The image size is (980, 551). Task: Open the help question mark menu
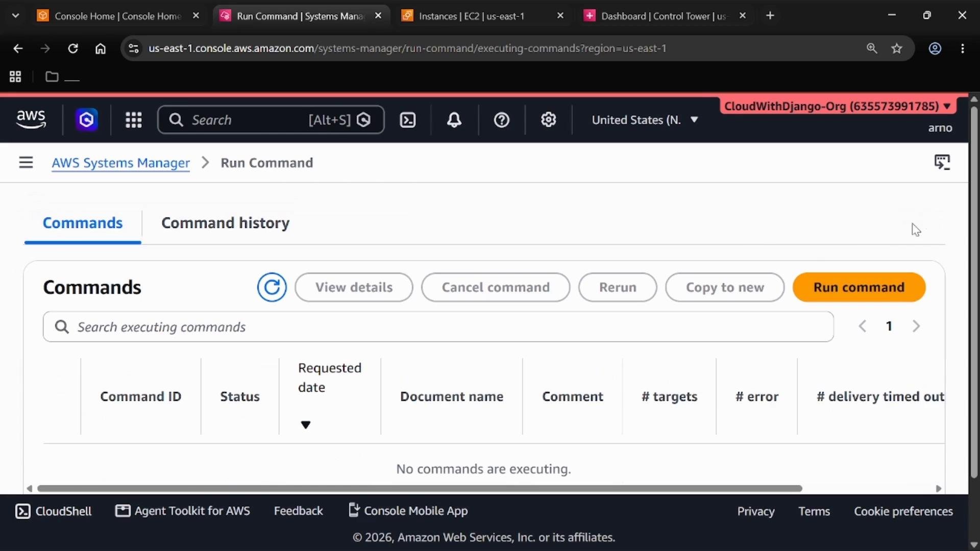click(502, 120)
